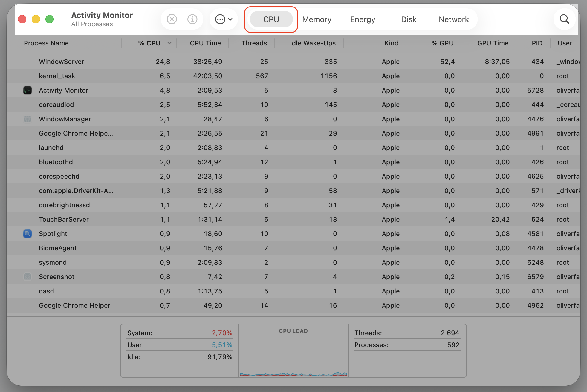Click the All Processes subtitle
Viewport: 587px width, 392px height.
pos(92,24)
